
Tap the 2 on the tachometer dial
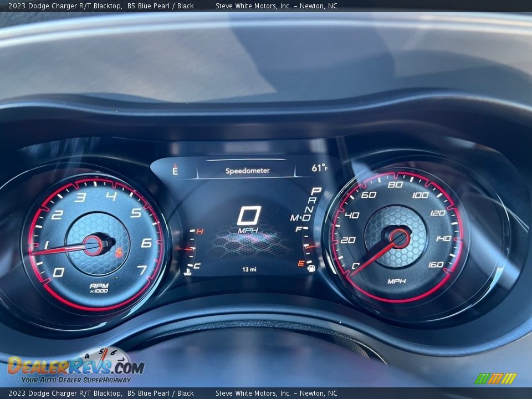coord(57,215)
